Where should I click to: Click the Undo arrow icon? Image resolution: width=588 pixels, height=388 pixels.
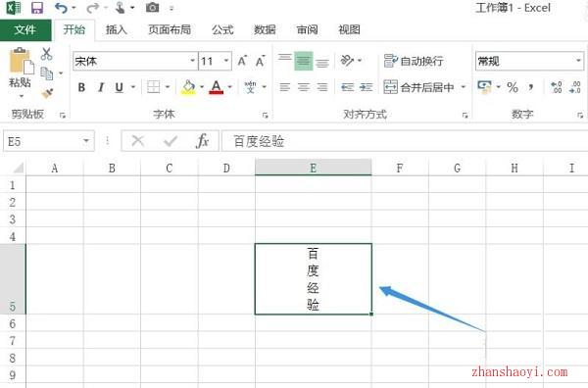[x=61, y=8]
